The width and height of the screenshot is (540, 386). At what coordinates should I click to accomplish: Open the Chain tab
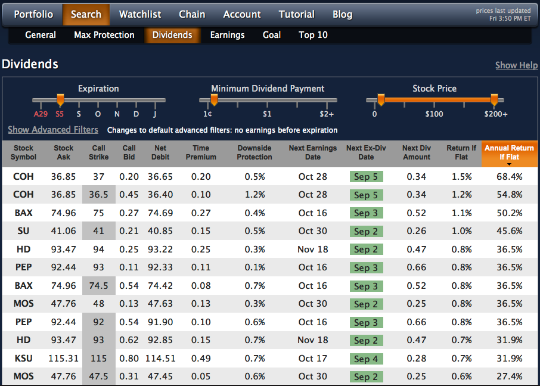192,14
